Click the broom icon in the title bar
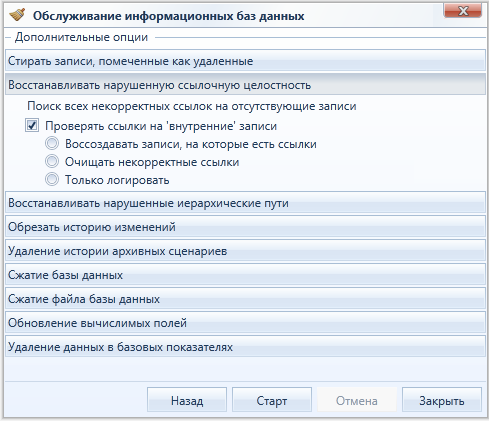 (17, 15)
